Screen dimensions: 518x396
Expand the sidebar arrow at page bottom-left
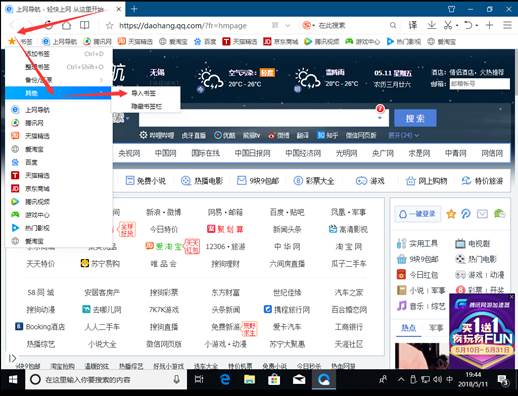pos(12,358)
